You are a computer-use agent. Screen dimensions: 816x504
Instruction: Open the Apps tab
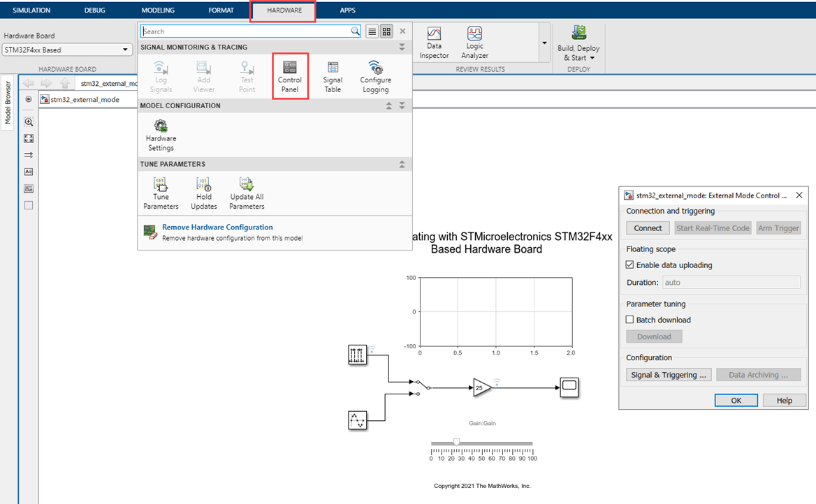(x=347, y=10)
